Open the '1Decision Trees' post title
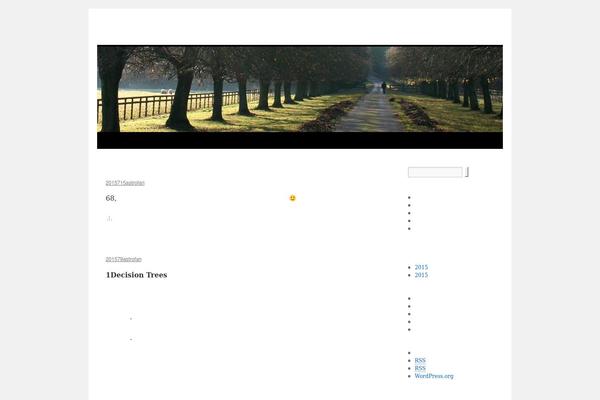This screenshot has width=600, height=400. [136, 275]
